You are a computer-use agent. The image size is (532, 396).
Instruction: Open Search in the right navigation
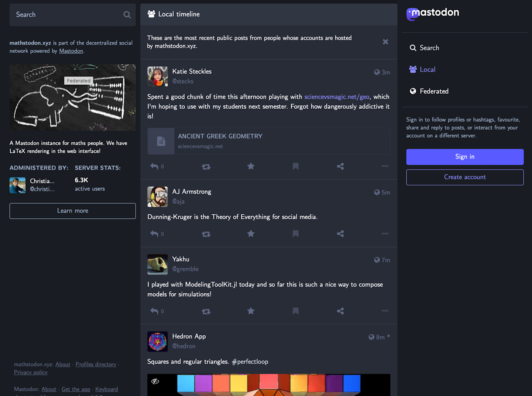[424, 48]
